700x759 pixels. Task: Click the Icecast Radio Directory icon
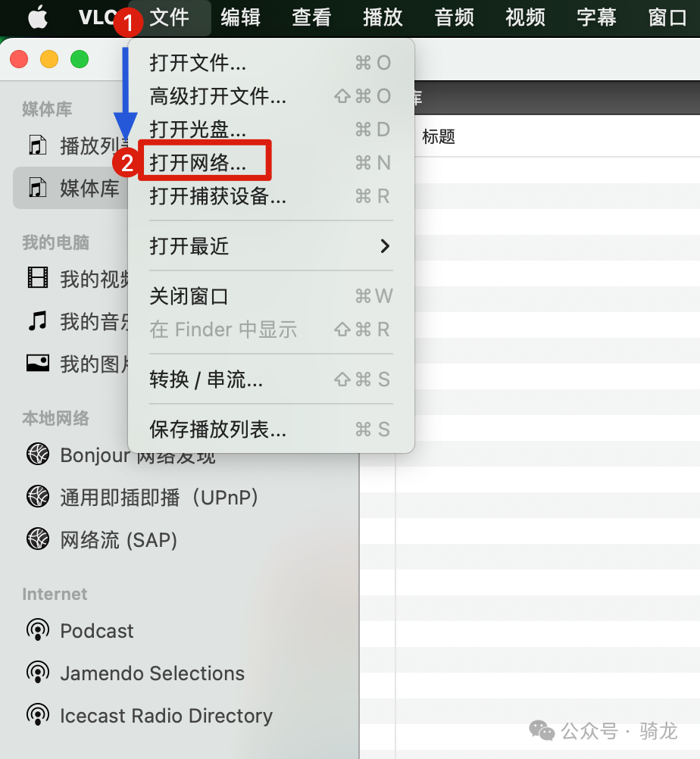[x=38, y=715]
